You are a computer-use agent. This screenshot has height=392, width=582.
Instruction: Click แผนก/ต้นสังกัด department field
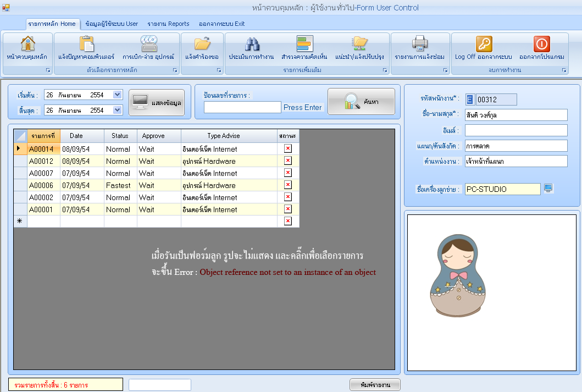point(516,146)
